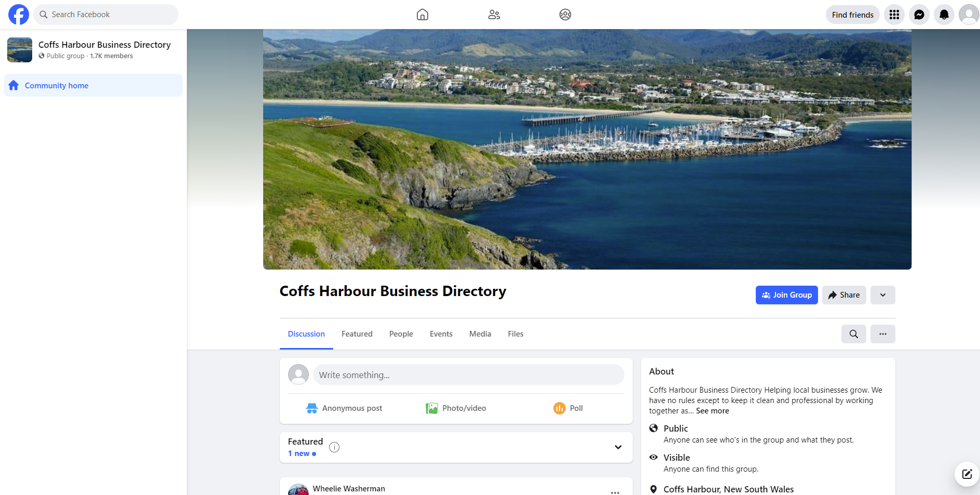
Task: Switch to the Events tab
Action: tap(441, 334)
